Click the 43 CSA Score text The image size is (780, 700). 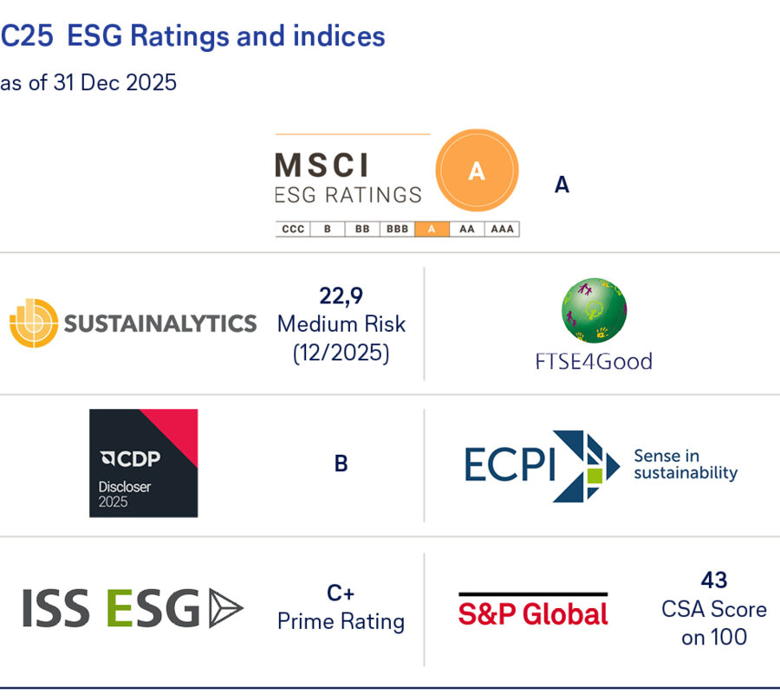point(714,608)
